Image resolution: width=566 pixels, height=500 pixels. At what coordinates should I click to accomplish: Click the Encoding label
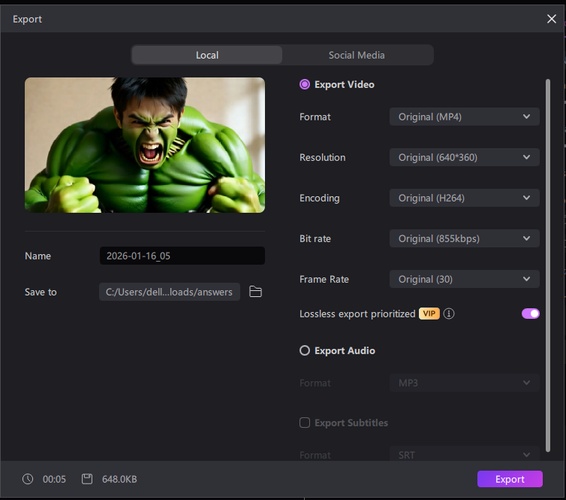(319, 198)
